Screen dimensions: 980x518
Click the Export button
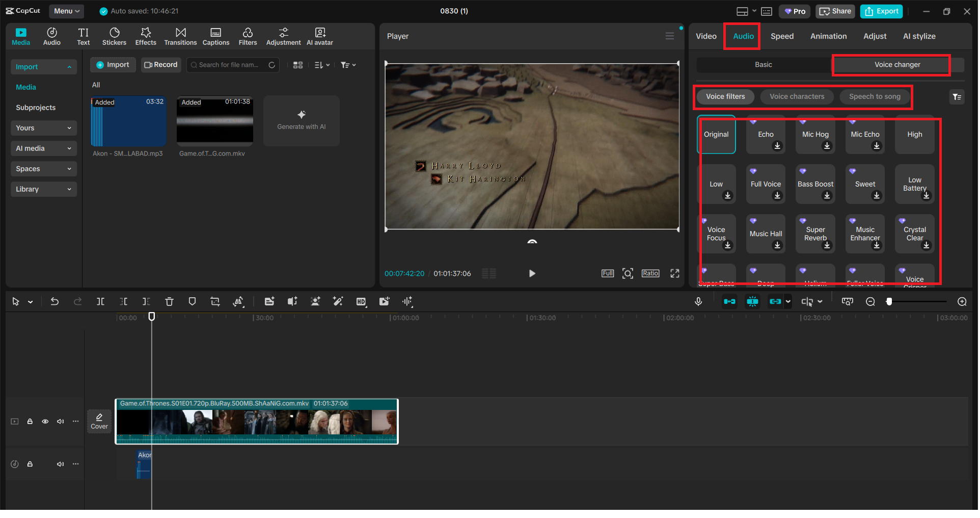coord(882,11)
